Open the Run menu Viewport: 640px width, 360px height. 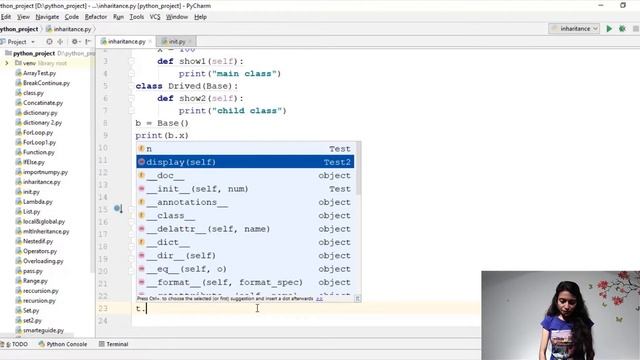pos(118,17)
